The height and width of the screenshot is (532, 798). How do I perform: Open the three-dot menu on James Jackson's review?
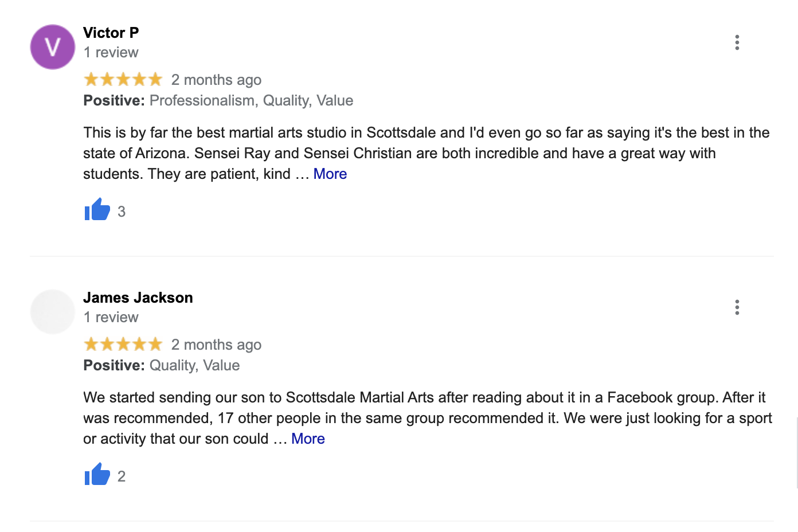click(x=737, y=307)
